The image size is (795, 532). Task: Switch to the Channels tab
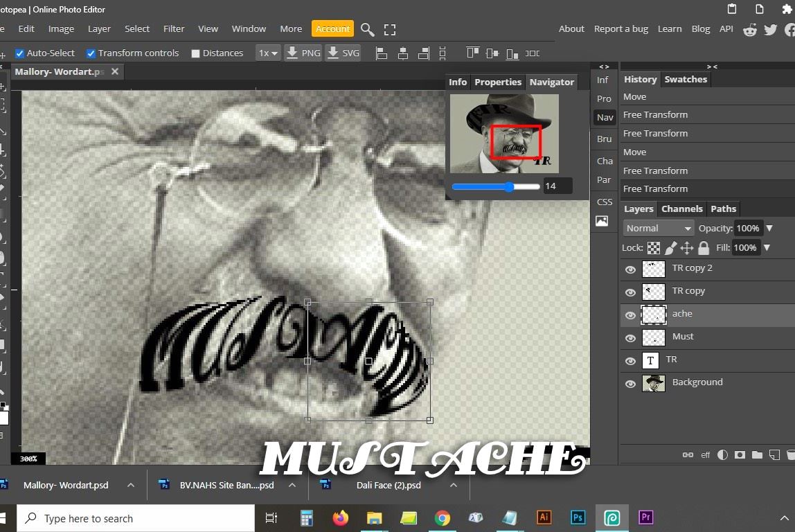tap(681, 209)
